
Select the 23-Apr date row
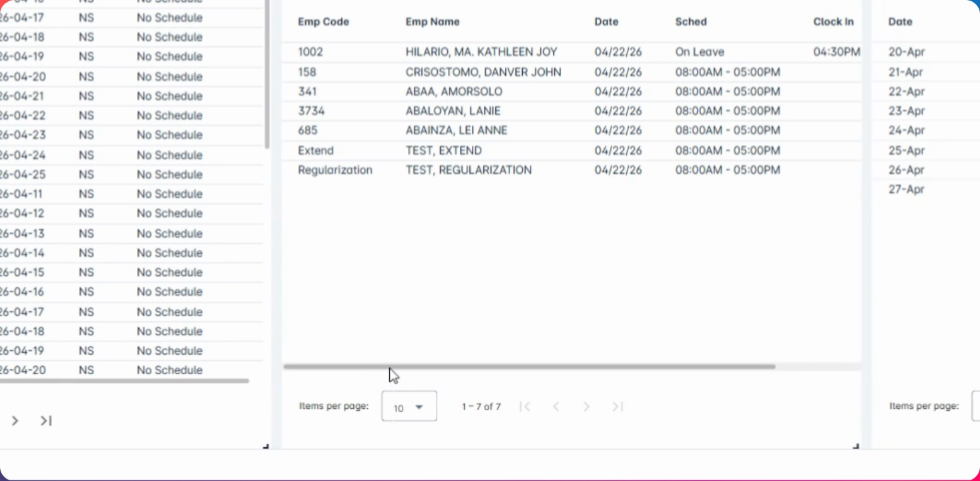[907, 111]
